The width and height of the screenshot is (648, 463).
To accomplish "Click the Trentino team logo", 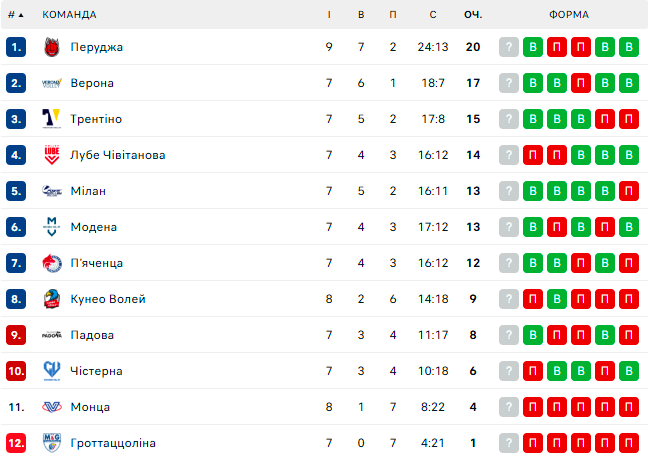I will 52,119.
